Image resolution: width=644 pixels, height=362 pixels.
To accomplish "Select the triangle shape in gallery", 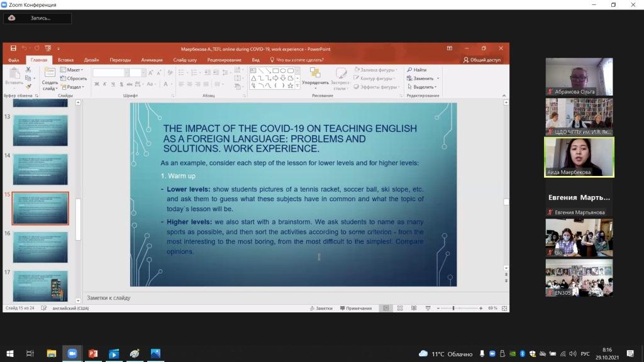I will click(x=253, y=78).
